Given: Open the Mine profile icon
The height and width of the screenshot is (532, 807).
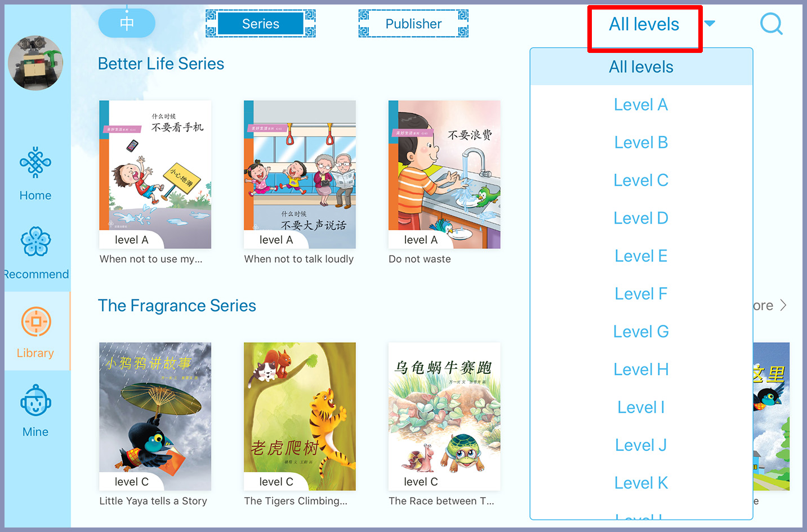Looking at the screenshot, I should 35,400.
